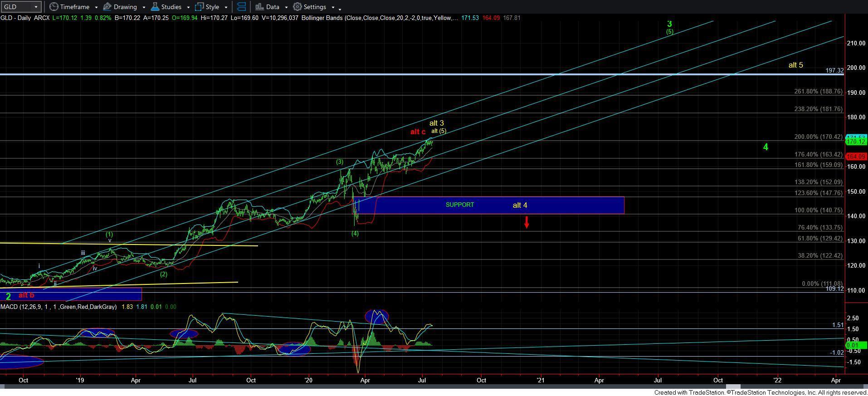
Task: Open the Studies menu
Action: click(171, 7)
